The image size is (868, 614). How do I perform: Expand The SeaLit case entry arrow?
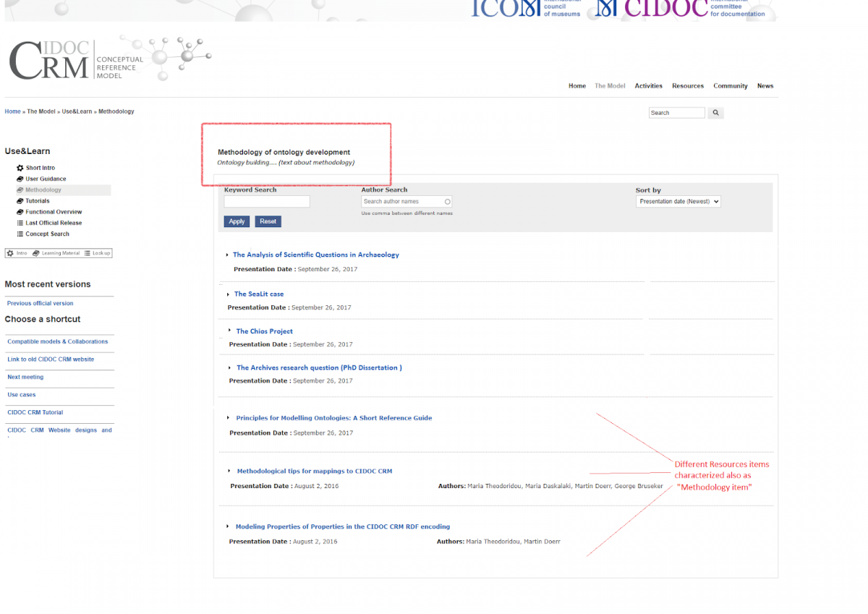click(x=228, y=294)
